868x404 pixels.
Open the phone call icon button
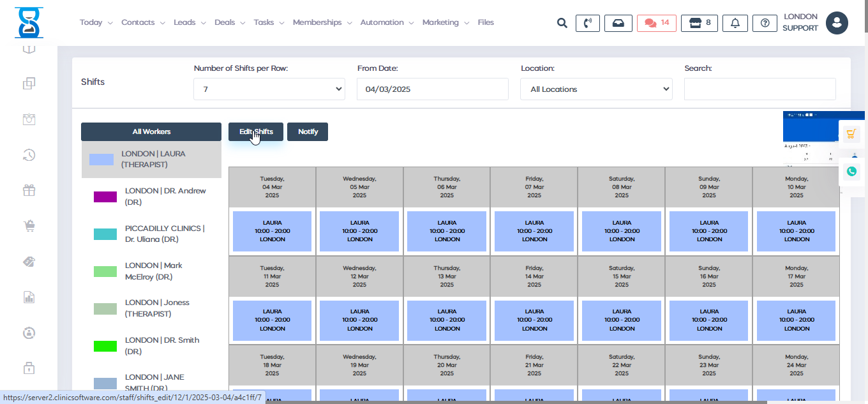coord(587,23)
